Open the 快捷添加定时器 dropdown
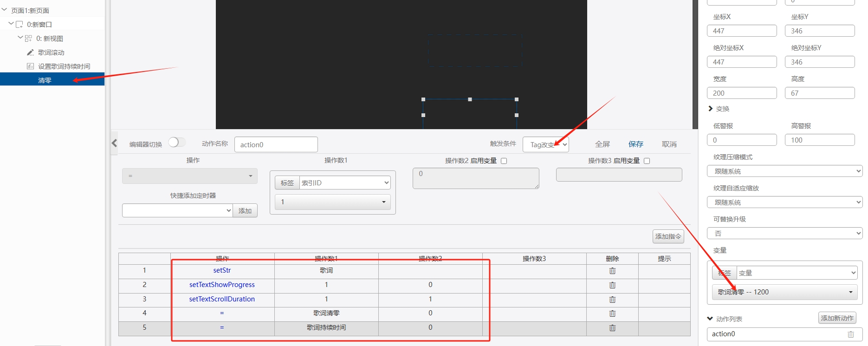868x346 pixels. click(x=177, y=210)
